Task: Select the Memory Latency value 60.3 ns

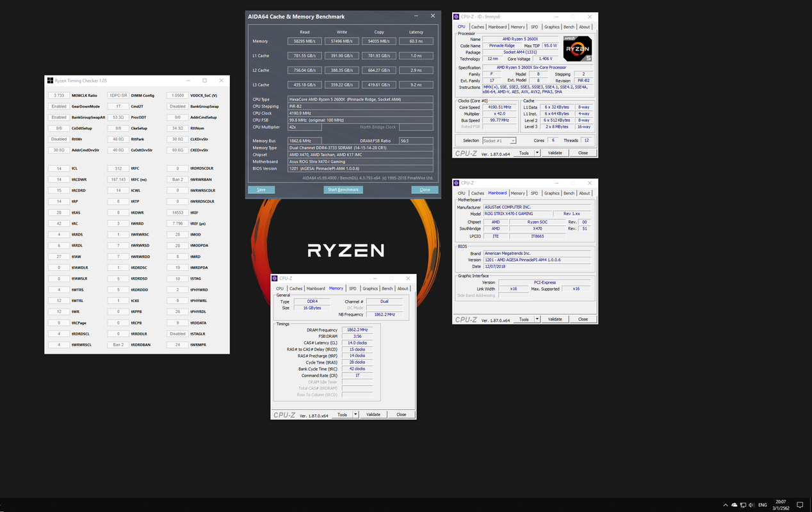Action: pos(416,41)
